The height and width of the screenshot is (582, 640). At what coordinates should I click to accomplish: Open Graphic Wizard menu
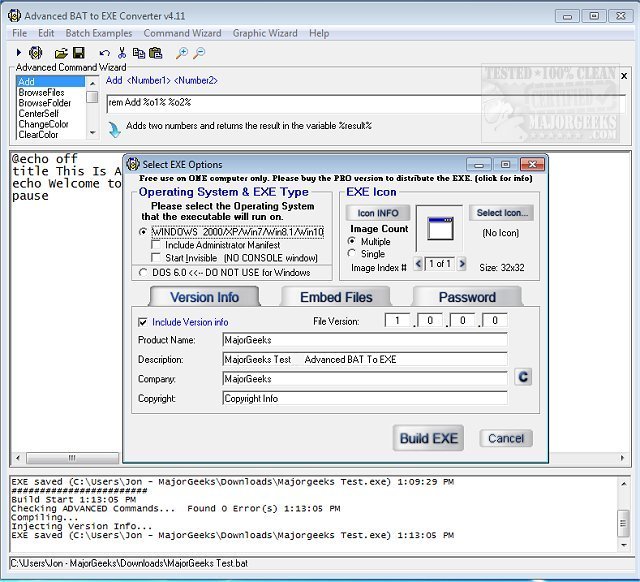(x=265, y=33)
